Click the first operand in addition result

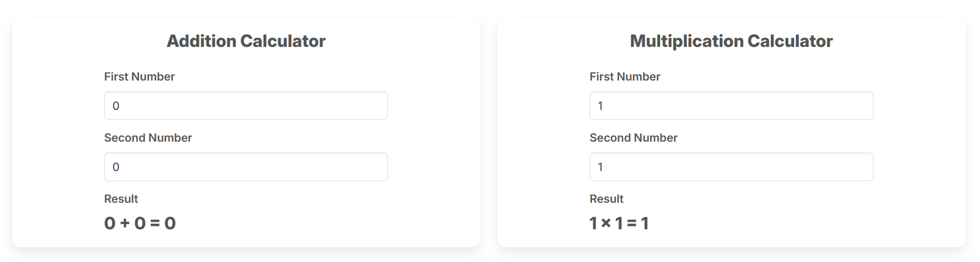(110, 224)
